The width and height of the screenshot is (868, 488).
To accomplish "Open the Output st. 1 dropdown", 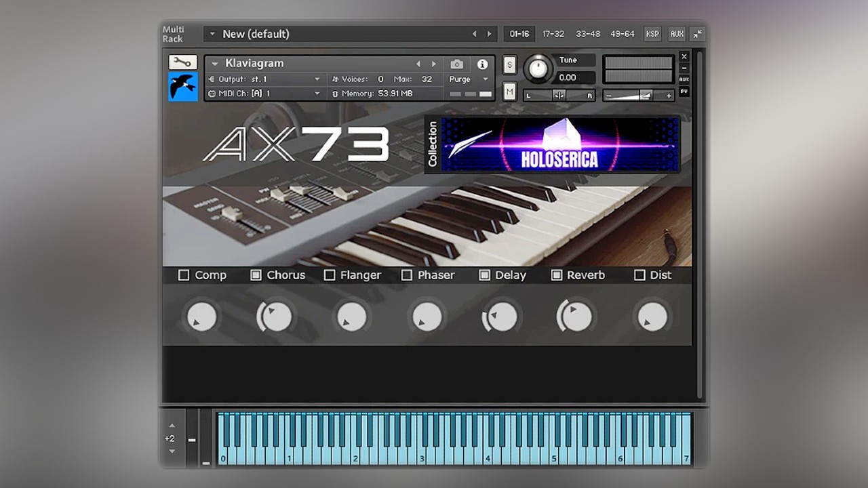I will (x=317, y=79).
